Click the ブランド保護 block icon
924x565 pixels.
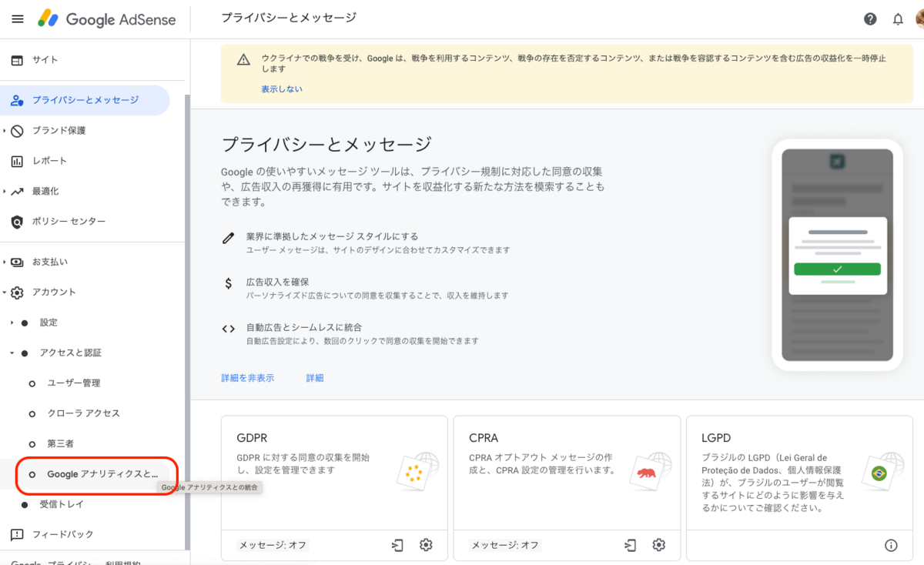pyautogui.click(x=17, y=131)
